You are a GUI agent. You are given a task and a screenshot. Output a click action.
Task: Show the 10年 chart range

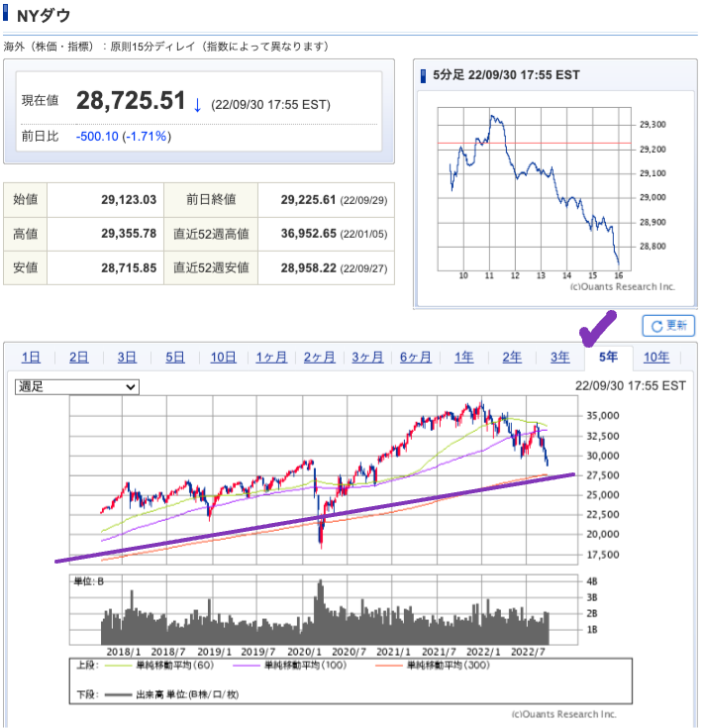656,357
